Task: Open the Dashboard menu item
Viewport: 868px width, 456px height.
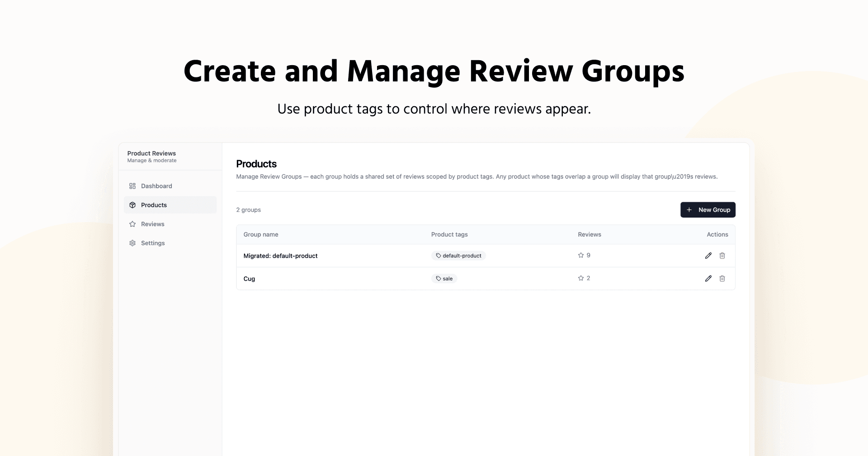Action: (170, 186)
